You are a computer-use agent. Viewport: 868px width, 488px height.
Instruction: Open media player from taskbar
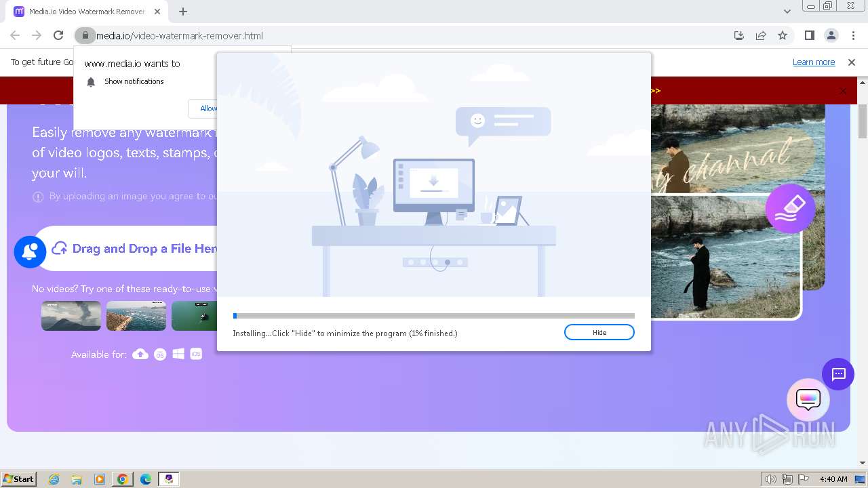coord(100,479)
